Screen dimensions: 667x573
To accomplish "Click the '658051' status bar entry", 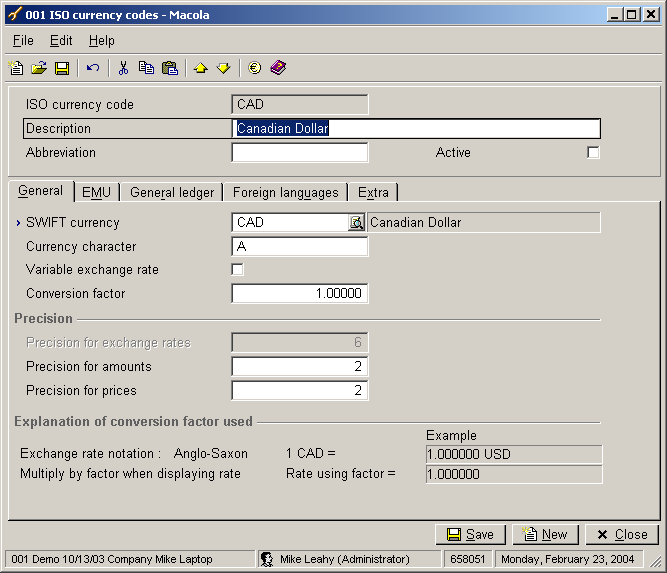I will [x=467, y=559].
